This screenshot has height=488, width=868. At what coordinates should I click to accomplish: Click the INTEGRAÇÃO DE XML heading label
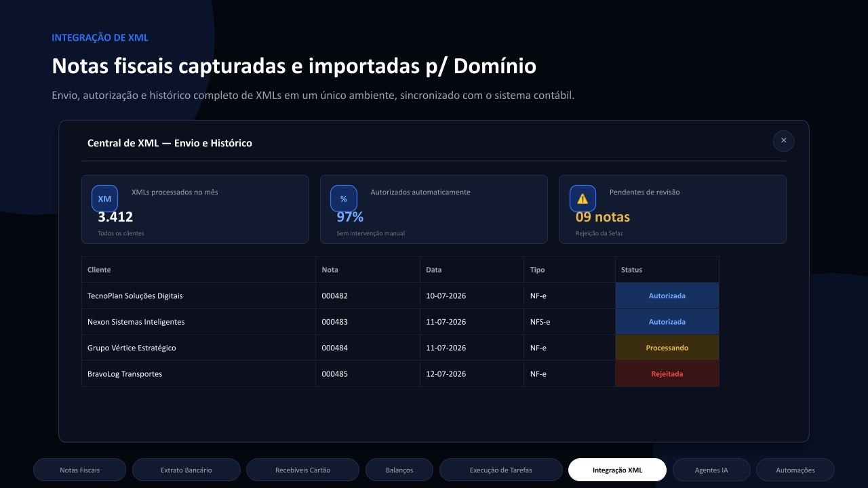[100, 38]
